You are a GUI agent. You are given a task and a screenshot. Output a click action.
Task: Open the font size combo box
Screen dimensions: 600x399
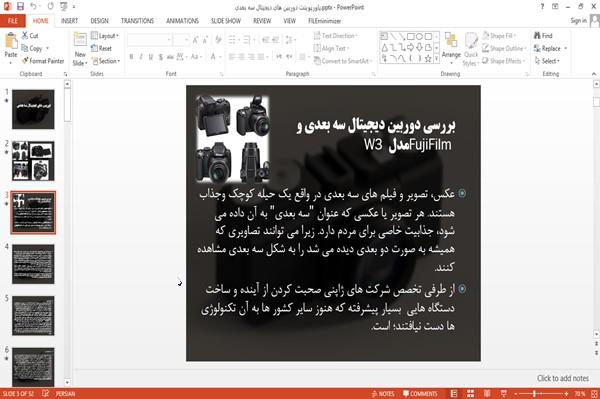[x=181, y=39]
